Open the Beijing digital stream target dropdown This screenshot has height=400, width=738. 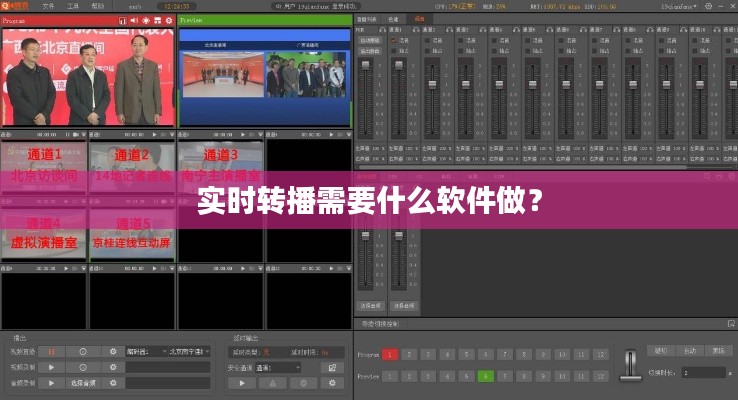click(188, 352)
